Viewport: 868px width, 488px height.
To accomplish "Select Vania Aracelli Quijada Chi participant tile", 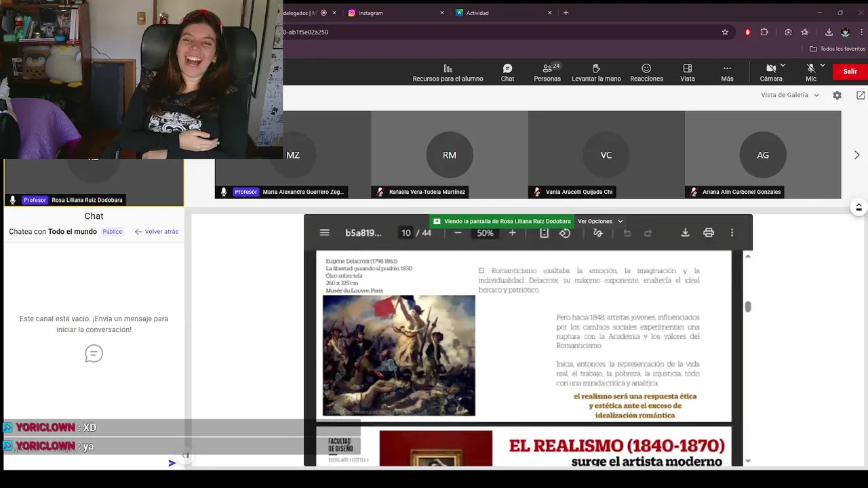I will (x=606, y=155).
